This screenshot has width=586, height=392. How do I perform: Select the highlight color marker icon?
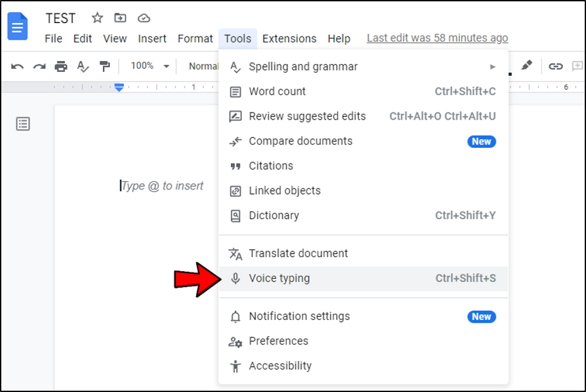click(x=527, y=65)
